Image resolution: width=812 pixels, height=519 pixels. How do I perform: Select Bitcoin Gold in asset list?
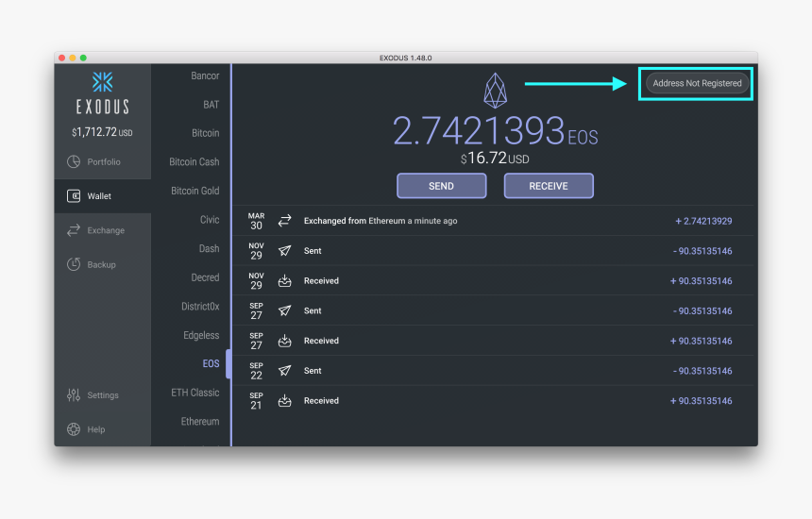coord(195,191)
